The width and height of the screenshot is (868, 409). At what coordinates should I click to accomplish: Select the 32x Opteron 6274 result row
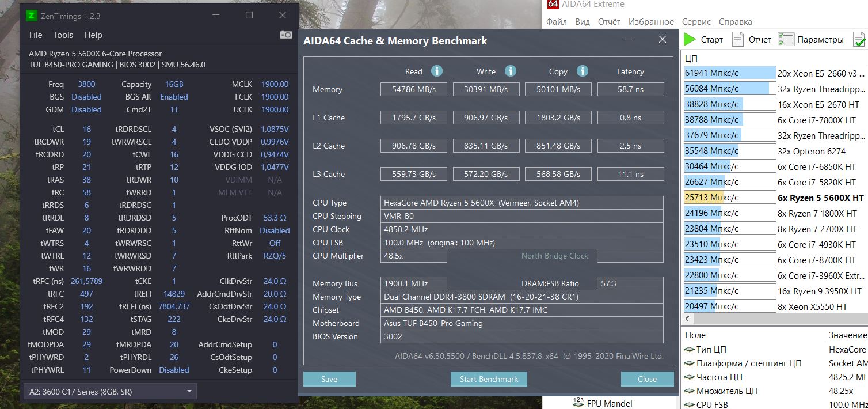775,151
